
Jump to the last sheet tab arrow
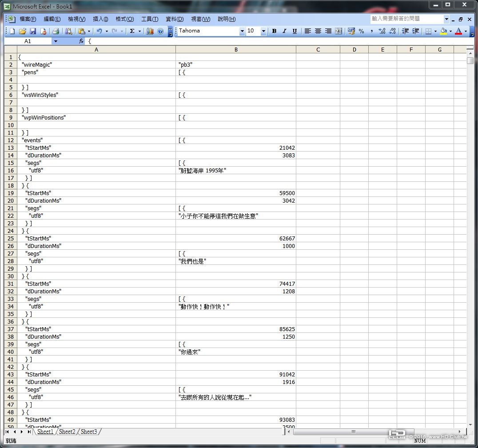pos(29,432)
